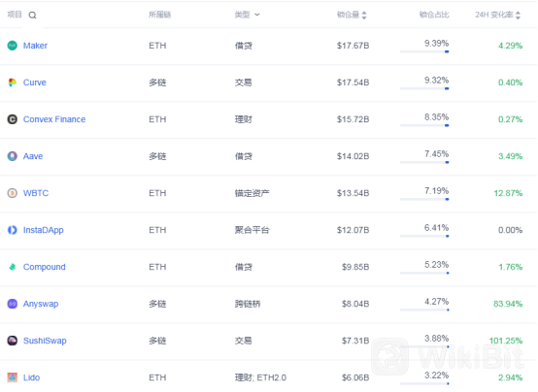538x392 pixels.
Task: Click the InstaDApp logo icon
Action: point(13,230)
